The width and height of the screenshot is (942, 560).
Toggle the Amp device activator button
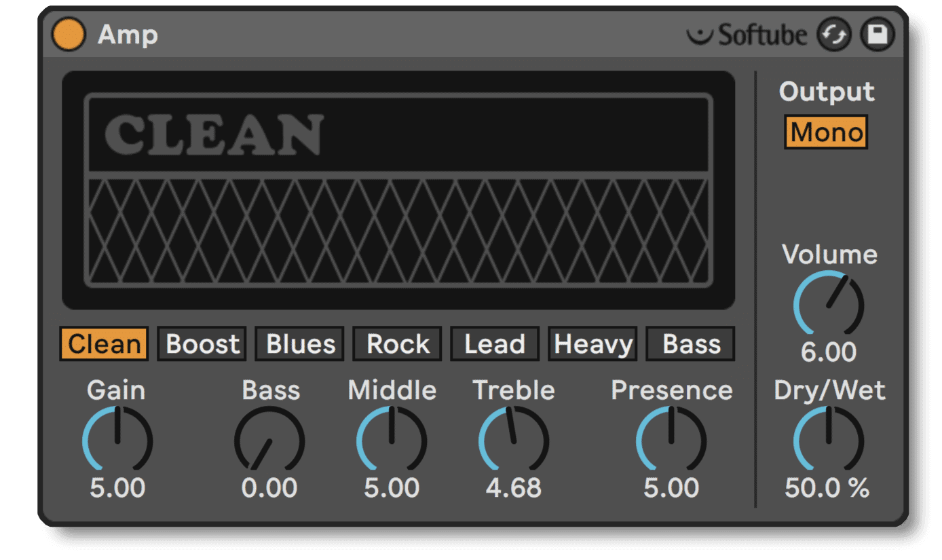point(69,35)
